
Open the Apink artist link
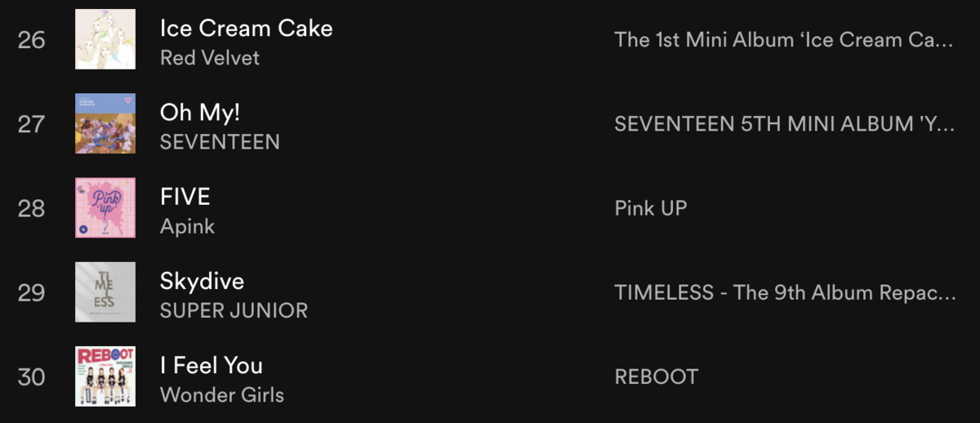point(187,227)
